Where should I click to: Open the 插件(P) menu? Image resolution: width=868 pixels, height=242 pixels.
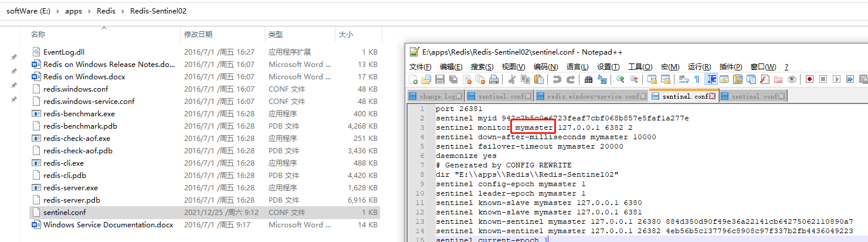click(x=730, y=67)
